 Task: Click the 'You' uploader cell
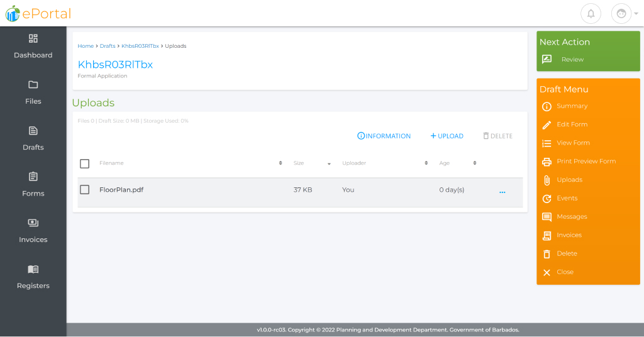click(x=348, y=190)
